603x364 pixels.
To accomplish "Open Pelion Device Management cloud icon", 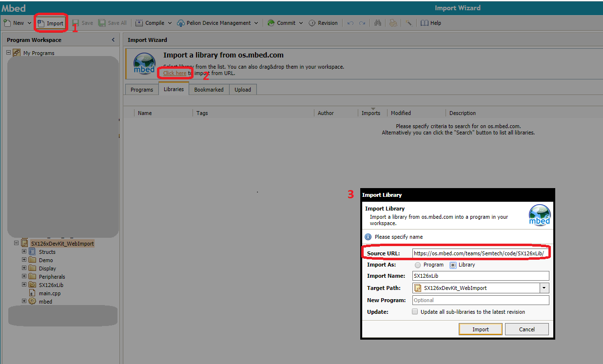I will tap(181, 23).
